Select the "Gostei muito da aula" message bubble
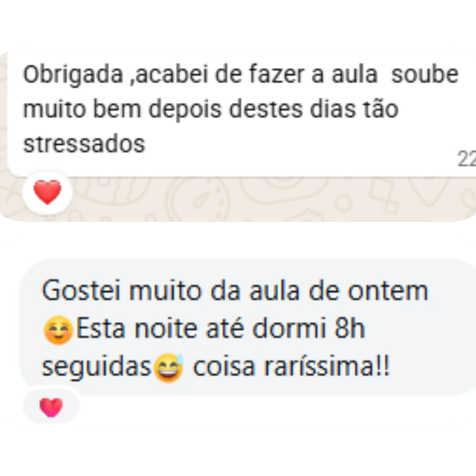The image size is (476, 476). pyautogui.click(x=247, y=327)
